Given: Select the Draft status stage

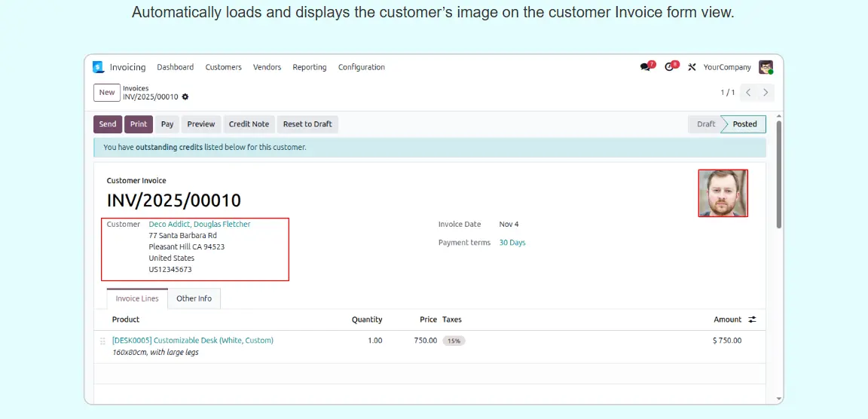Looking at the screenshot, I should tap(705, 124).
